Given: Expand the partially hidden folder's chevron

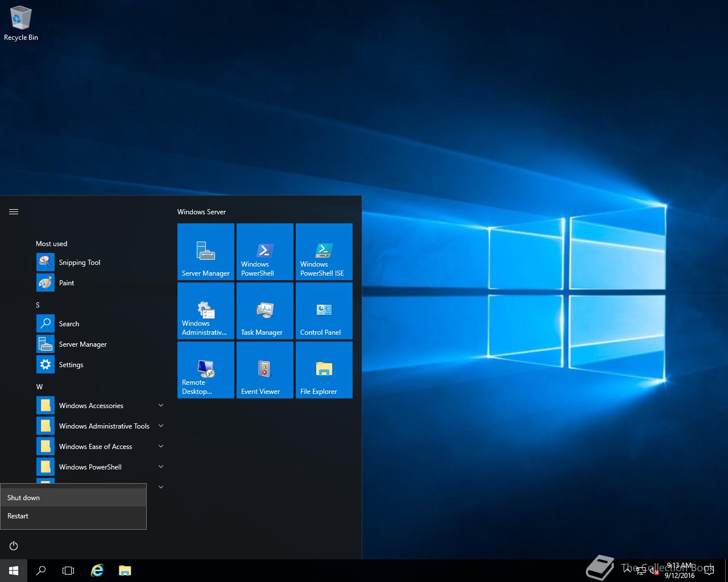Looking at the screenshot, I should point(161,487).
